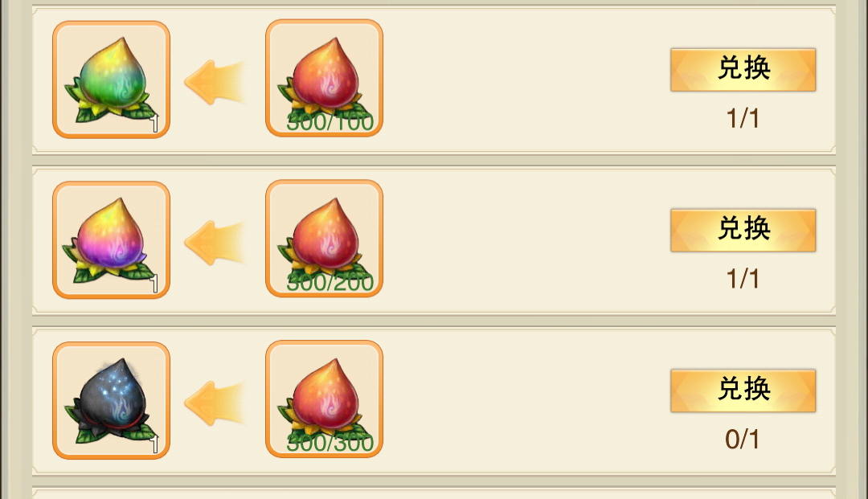This screenshot has height=499, width=868.
Task: Click the exchange arrow in second row
Action: pos(215,243)
